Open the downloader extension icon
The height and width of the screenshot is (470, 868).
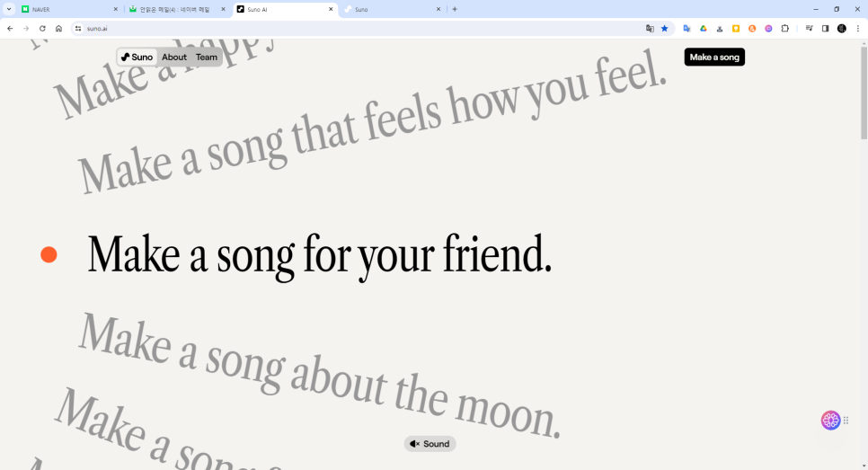720,28
